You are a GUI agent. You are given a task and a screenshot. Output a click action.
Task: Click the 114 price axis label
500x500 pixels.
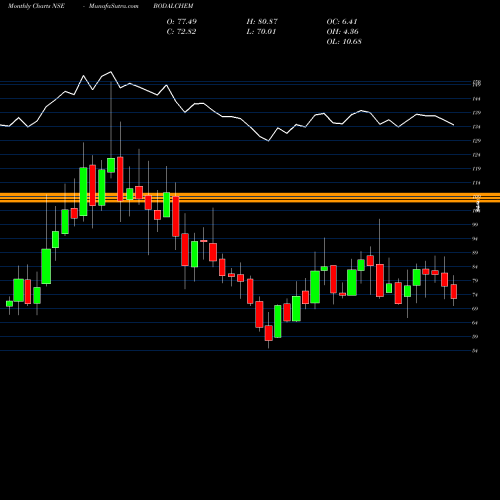(x=476, y=183)
